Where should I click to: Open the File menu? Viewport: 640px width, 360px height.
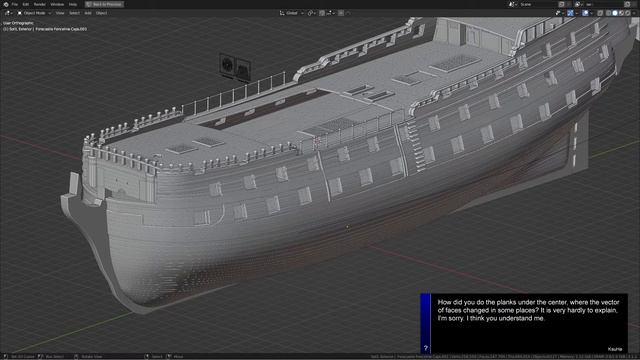(15, 4)
